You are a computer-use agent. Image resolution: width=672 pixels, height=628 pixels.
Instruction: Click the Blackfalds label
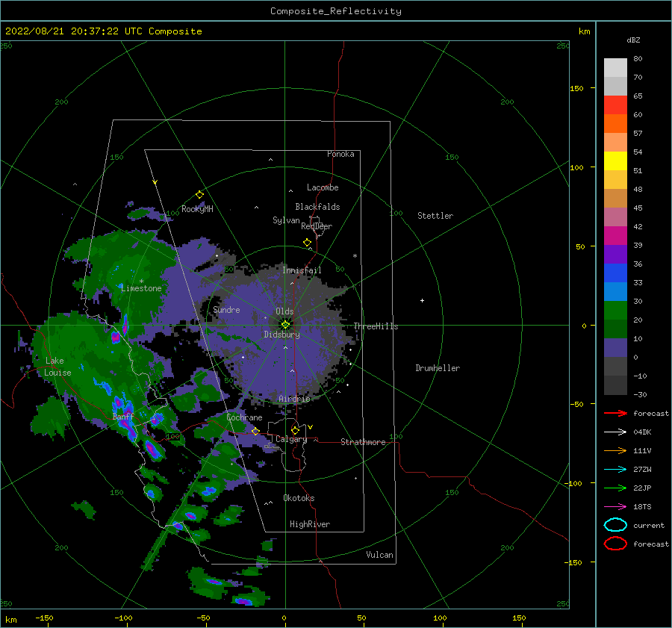click(x=317, y=207)
